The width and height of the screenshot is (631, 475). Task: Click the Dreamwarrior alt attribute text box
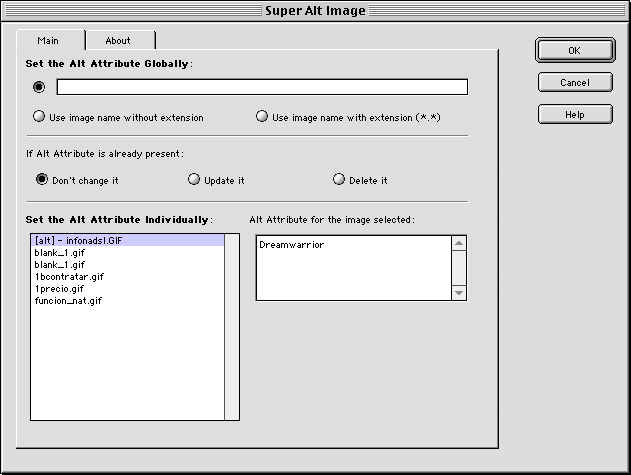[353, 267]
